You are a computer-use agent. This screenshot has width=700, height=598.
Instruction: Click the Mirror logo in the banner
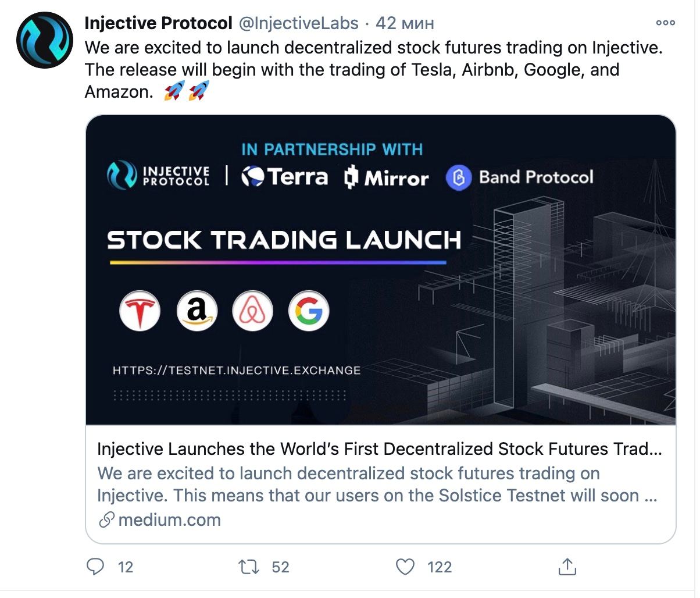(386, 177)
